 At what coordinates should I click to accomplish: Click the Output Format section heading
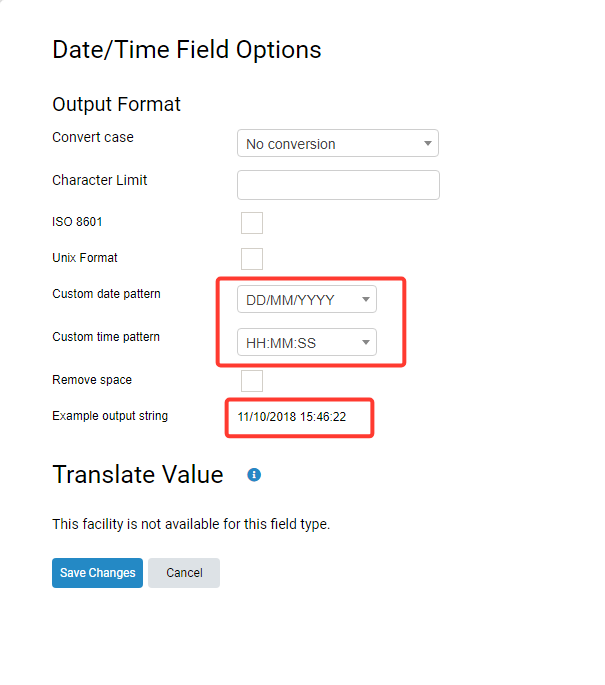coord(117,104)
